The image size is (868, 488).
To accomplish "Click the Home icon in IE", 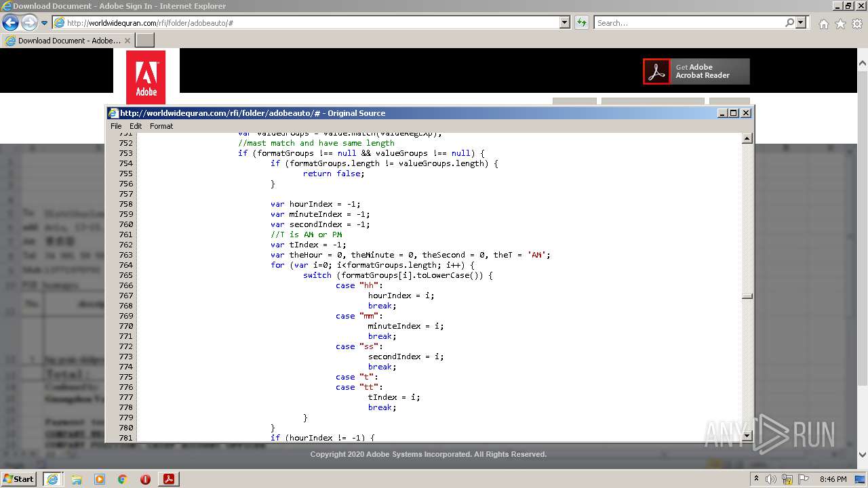I will [823, 24].
